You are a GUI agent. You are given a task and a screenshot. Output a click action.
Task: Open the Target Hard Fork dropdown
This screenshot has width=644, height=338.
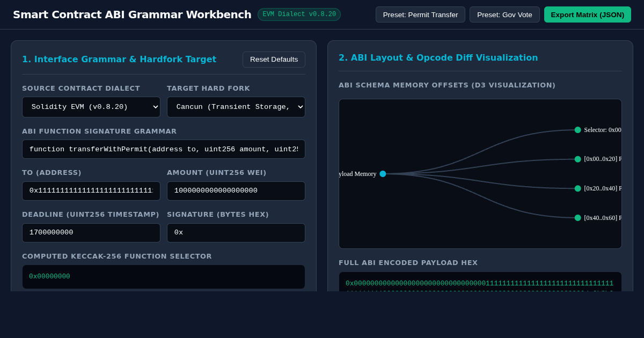tap(236, 107)
